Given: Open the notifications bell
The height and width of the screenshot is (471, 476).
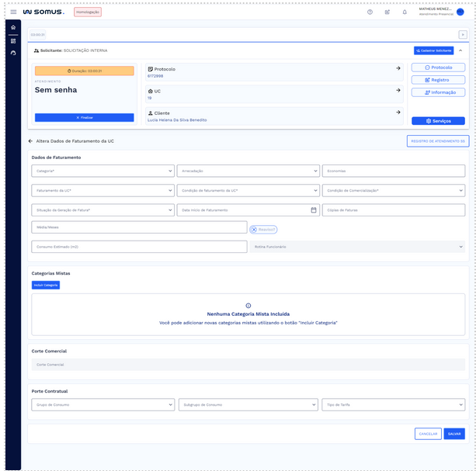Looking at the screenshot, I should coord(404,12).
